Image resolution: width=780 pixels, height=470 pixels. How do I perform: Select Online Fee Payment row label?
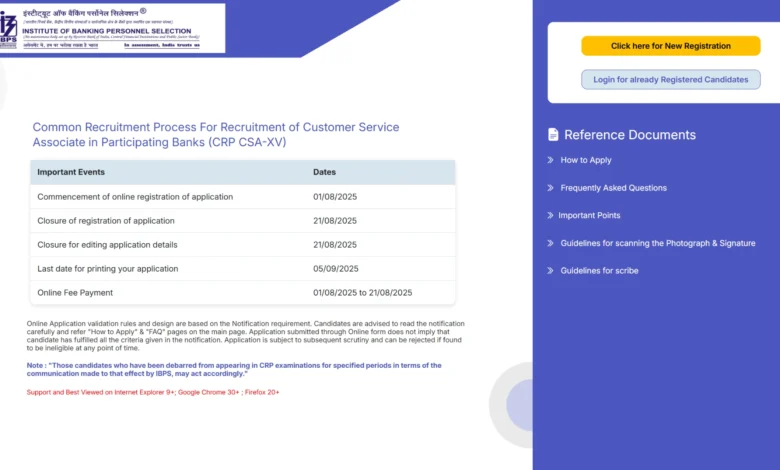[x=75, y=293]
